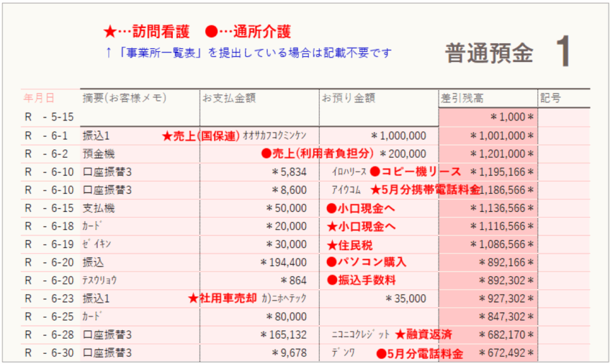This screenshot has width=610, height=364.
Task: Click the ●…通所介護 legend text
Action: point(248,32)
